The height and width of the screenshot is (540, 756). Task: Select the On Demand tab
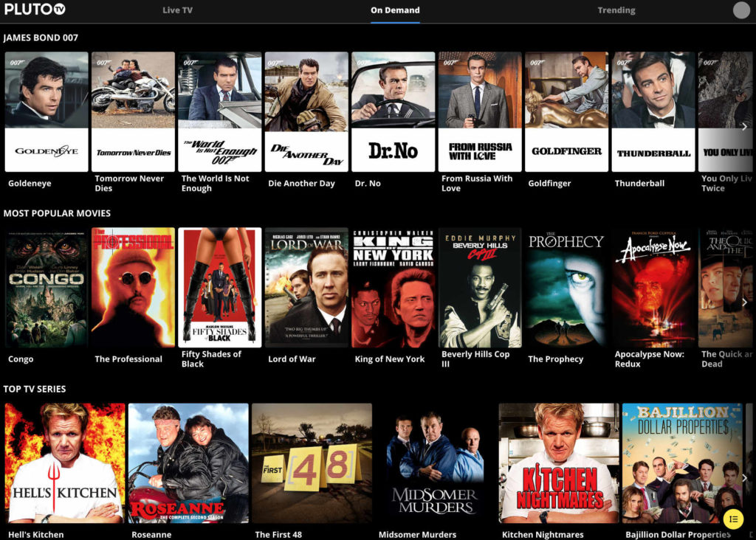395,10
